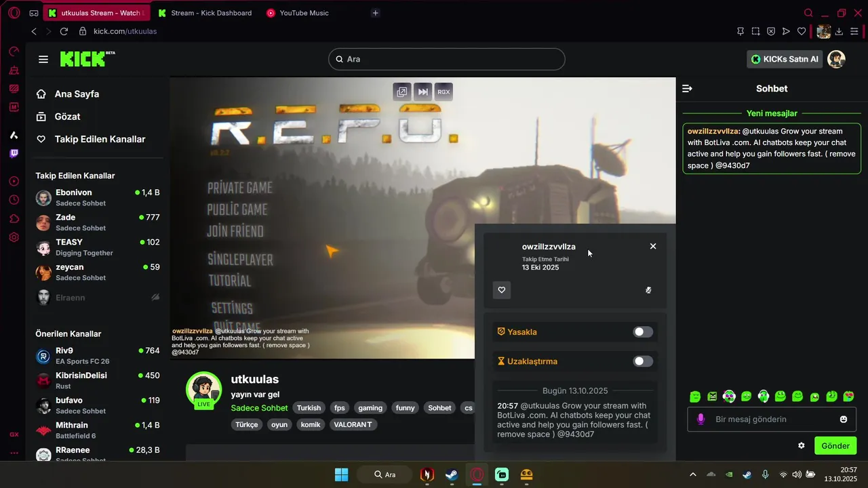The height and width of the screenshot is (488, 868).
Task: Open the browser downloads icon
Action: 839,31
